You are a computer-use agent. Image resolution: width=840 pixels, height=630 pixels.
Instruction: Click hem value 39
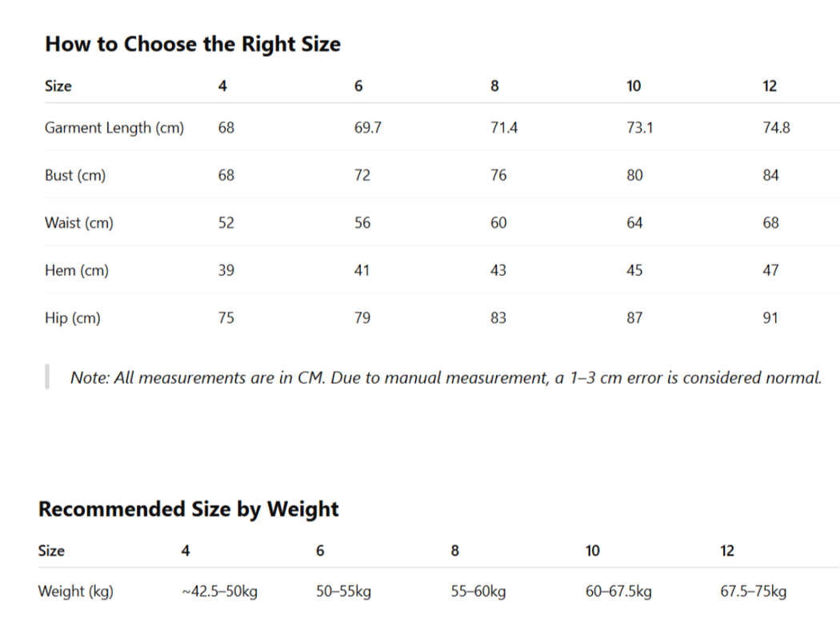pos(226,270)
